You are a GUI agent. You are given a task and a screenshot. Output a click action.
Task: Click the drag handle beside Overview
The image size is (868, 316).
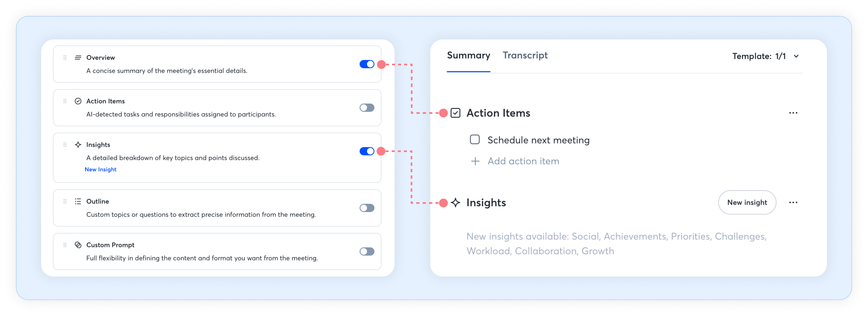point(65,58)
